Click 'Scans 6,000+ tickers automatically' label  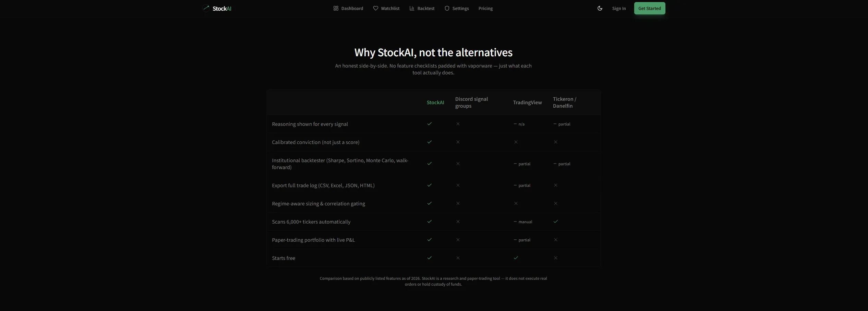[311, 222]
